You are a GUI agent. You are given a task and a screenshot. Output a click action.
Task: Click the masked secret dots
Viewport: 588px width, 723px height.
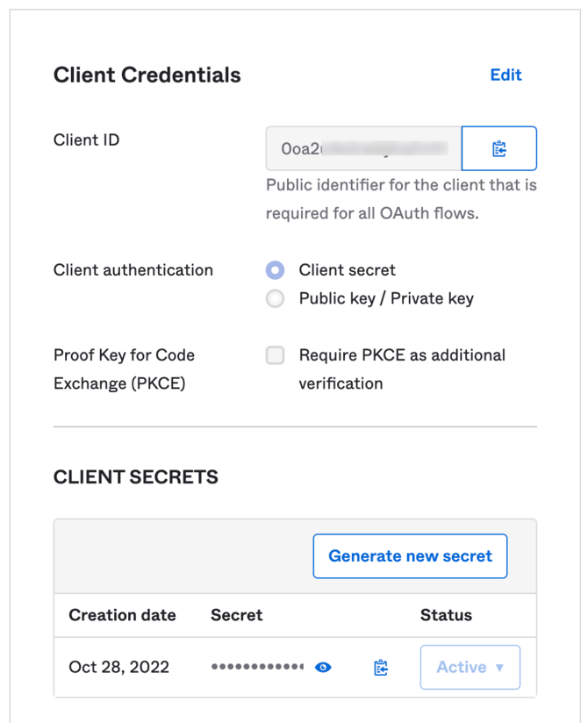[x=257, y=668]
